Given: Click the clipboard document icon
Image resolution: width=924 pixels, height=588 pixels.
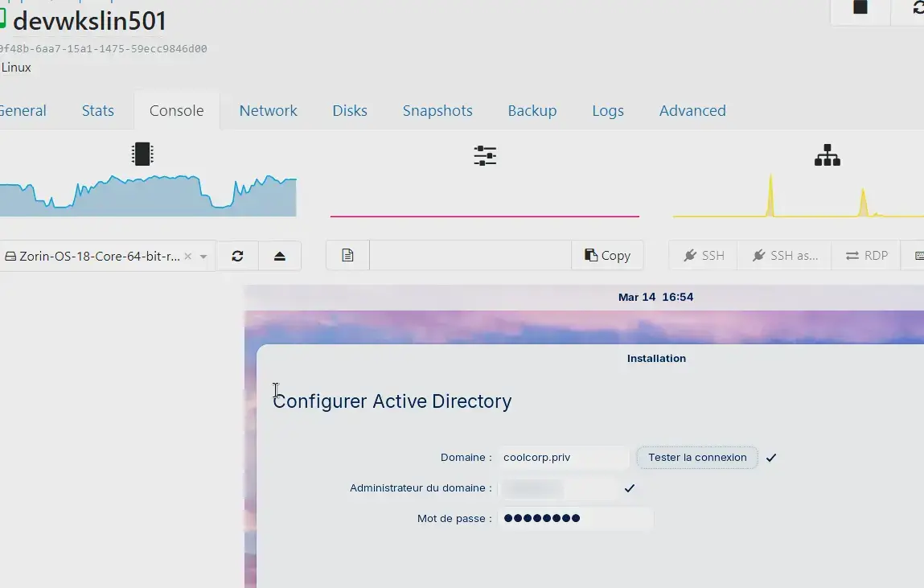Looking at the screenshot, I should tap(347, 256).
